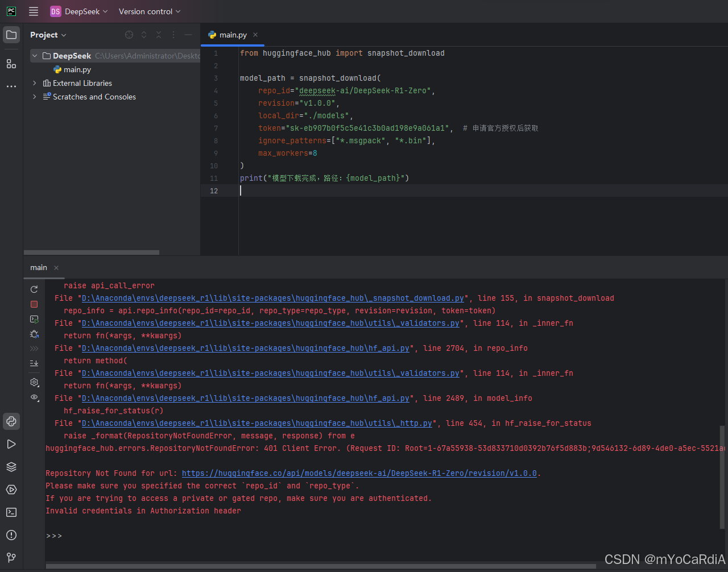Close the main.py editor tab
The width and height of the screenshot is (728, 572).
point(255,35)
